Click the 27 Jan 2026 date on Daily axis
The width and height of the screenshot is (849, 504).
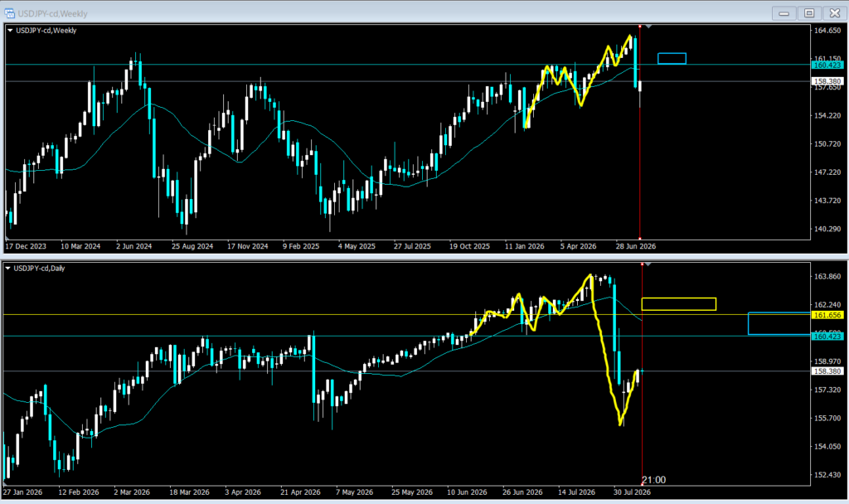(22, 492)
